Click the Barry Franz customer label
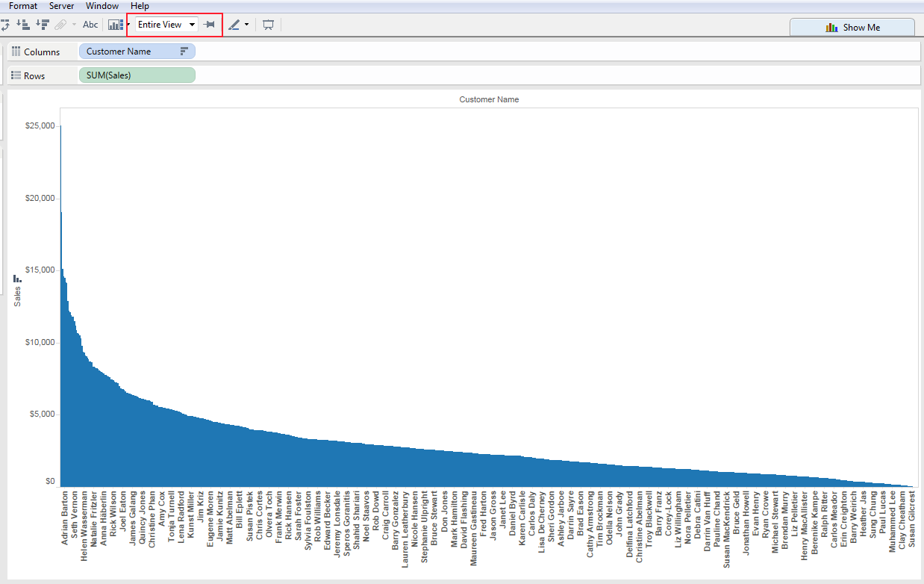 [x=658, y=514]
